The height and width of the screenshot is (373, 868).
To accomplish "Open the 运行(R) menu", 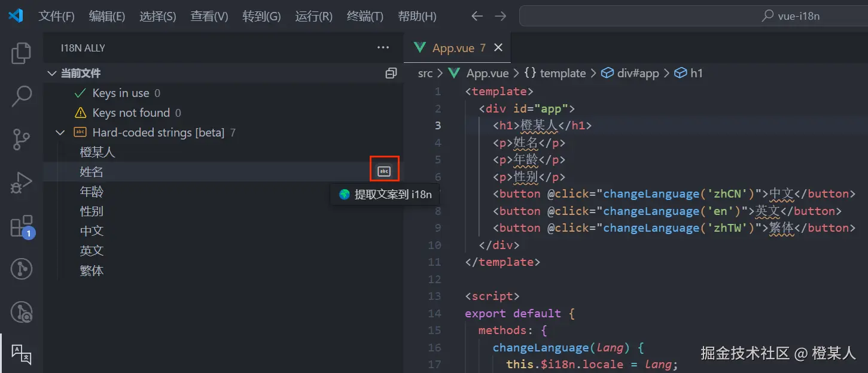I will point(313,16).
